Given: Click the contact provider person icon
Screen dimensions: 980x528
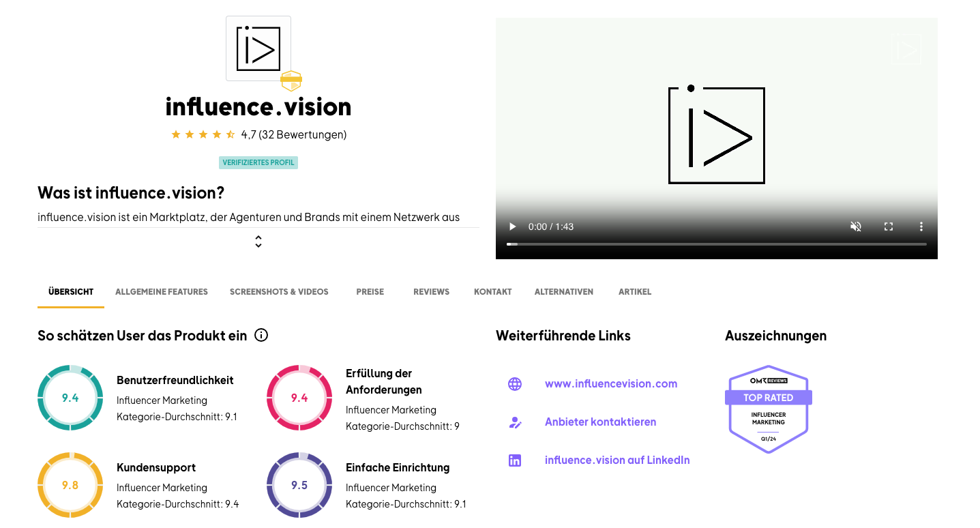Looking at the screenshot, I should click(515, 422).
